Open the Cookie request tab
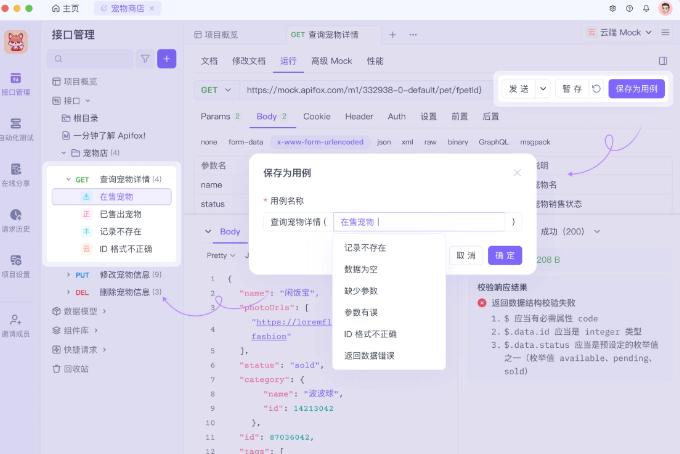 [317, 117]
